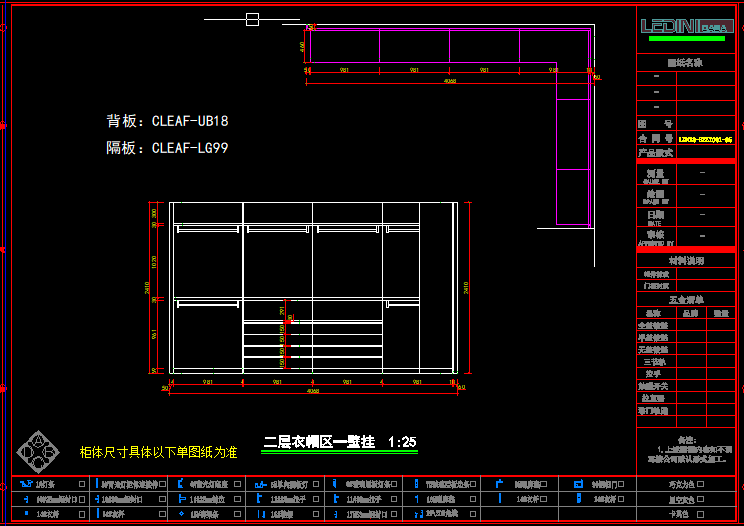Select the yellow note 柜体尺寸具体以下单图纸为准
Viewport: 744px width, 526px height.
(158, 452)
